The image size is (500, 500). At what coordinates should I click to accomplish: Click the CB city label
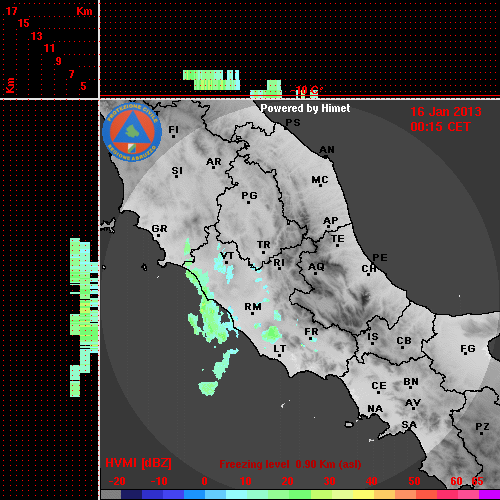[x=404, y=341]
